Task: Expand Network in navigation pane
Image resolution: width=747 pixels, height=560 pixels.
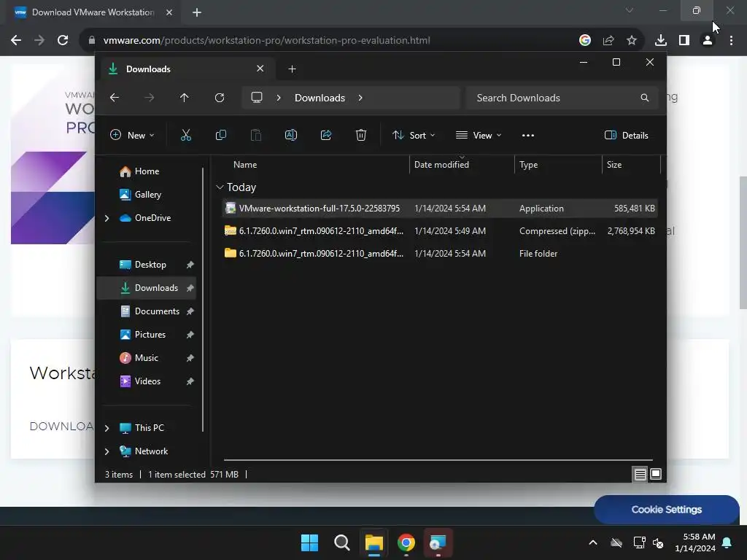Action: [107, 451]
